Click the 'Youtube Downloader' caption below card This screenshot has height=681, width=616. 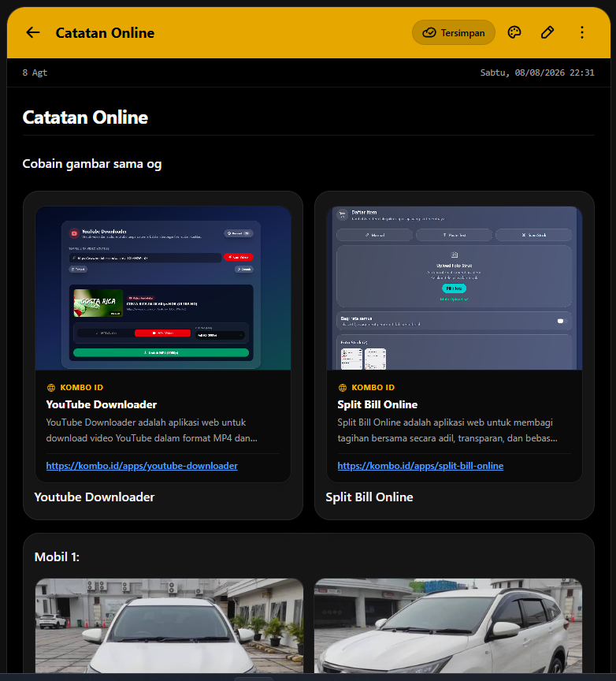tap(95, 497)
